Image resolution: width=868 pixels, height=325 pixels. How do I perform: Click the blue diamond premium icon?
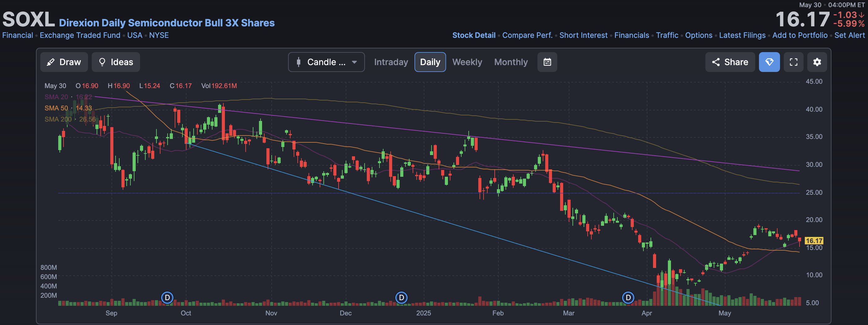769,62
